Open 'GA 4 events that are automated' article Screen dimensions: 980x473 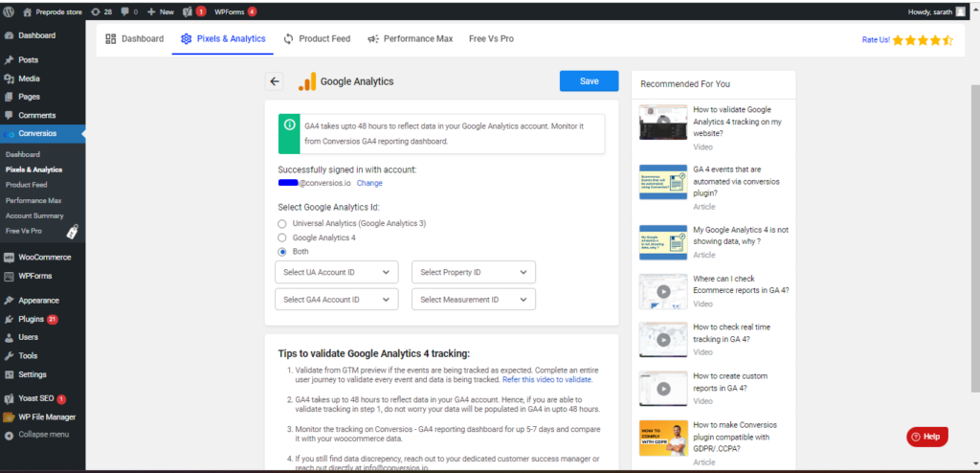(663, 182)
